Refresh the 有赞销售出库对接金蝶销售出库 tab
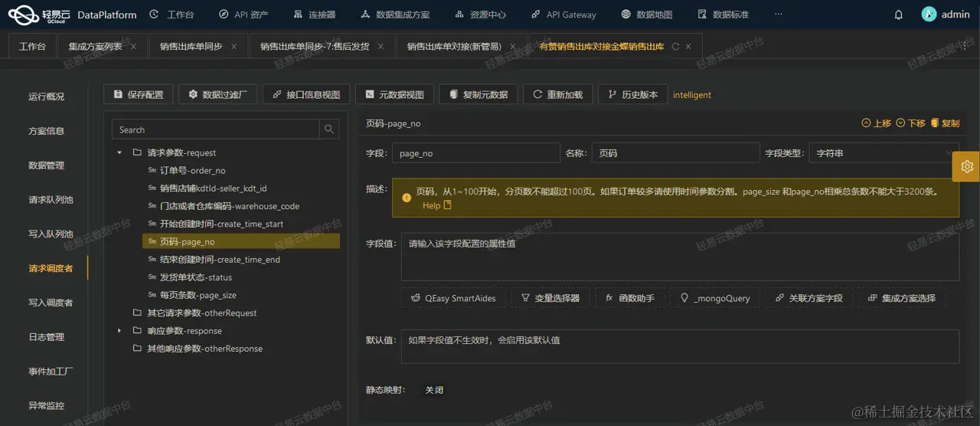 (x=675, y=47)
